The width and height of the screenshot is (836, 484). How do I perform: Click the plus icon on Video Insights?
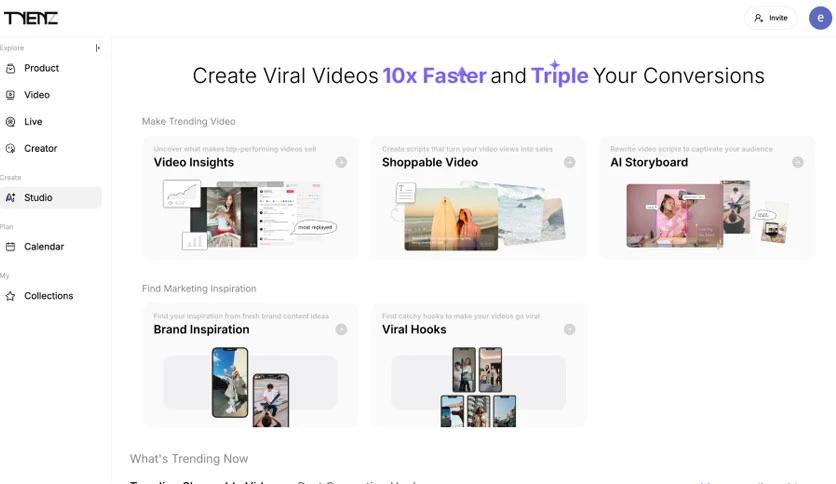click(341, 162)
